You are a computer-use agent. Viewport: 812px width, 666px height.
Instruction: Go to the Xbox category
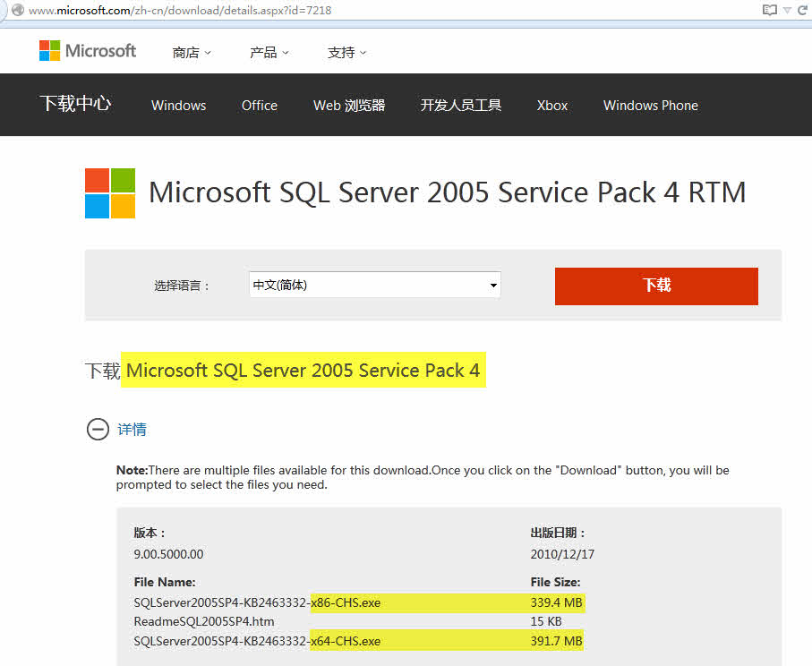pos(552,106)
